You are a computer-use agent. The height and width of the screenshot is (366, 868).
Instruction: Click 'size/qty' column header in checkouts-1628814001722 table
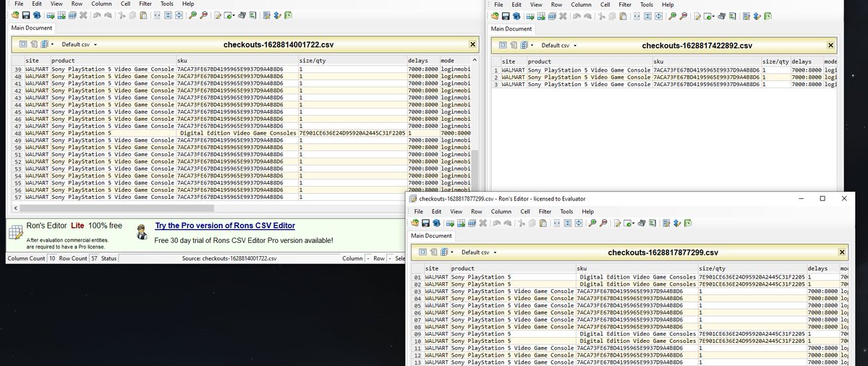click(x=352, y=60)
